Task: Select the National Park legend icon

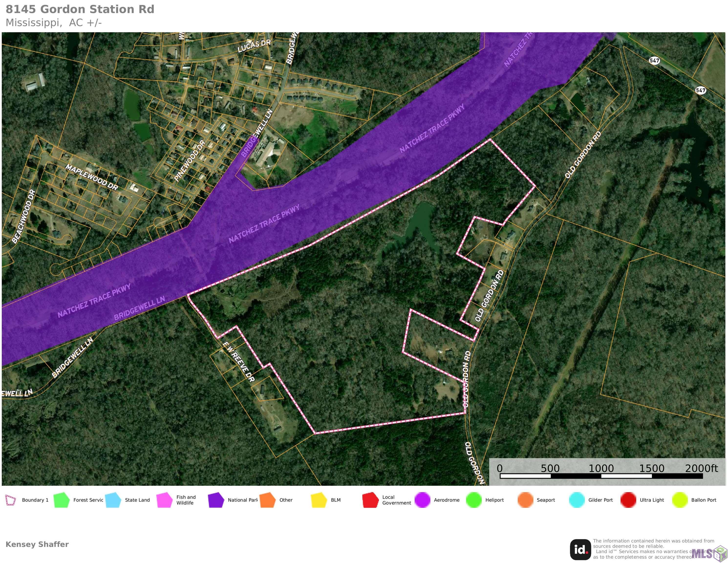Action: click(x=216, y=500)
